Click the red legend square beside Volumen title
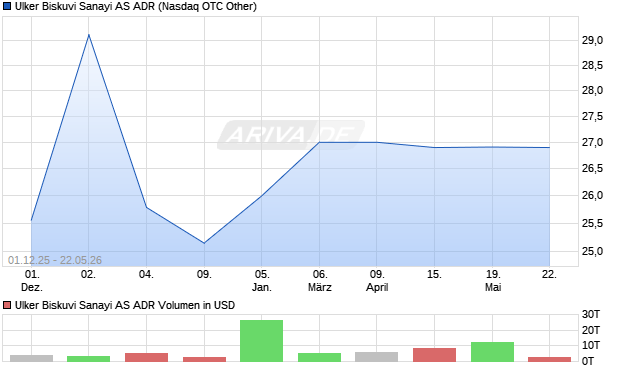Screen dimensions: 620x371 coord(7,305)
